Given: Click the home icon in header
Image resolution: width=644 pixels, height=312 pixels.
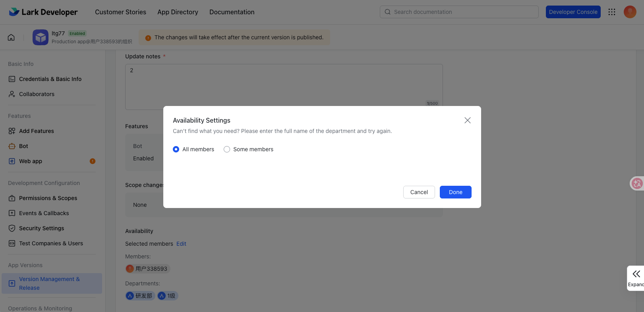Looking at the screenshot, I should click(11, 37).
